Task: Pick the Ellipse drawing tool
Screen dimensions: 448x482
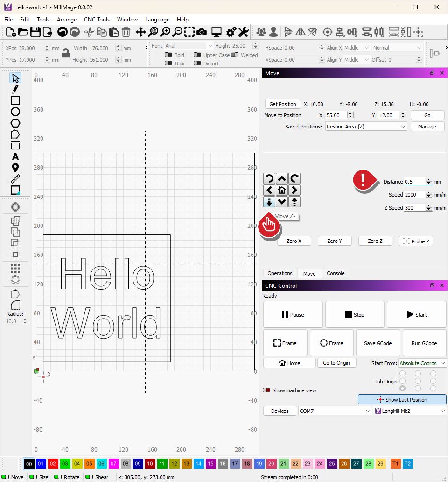Action: [x=15, y=112]
